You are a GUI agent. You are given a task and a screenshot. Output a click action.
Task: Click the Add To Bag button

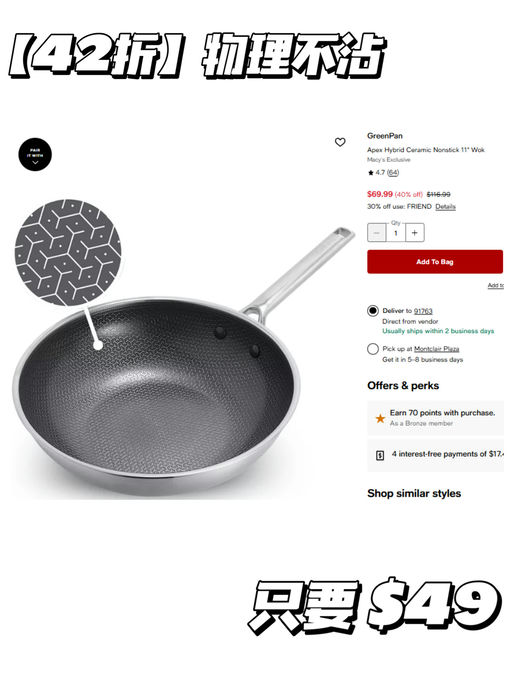[435, 262]
